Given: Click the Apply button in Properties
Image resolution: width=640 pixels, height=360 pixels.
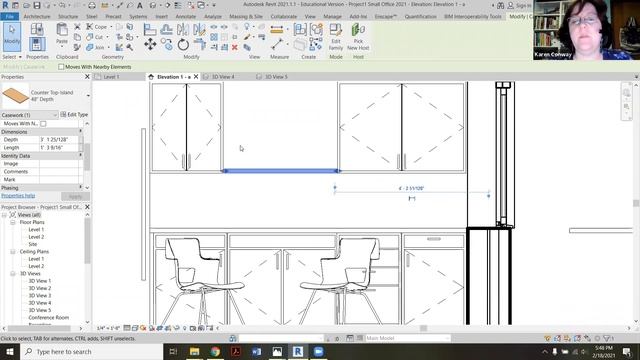Looking at the screenshot, I should click(75, 196).
